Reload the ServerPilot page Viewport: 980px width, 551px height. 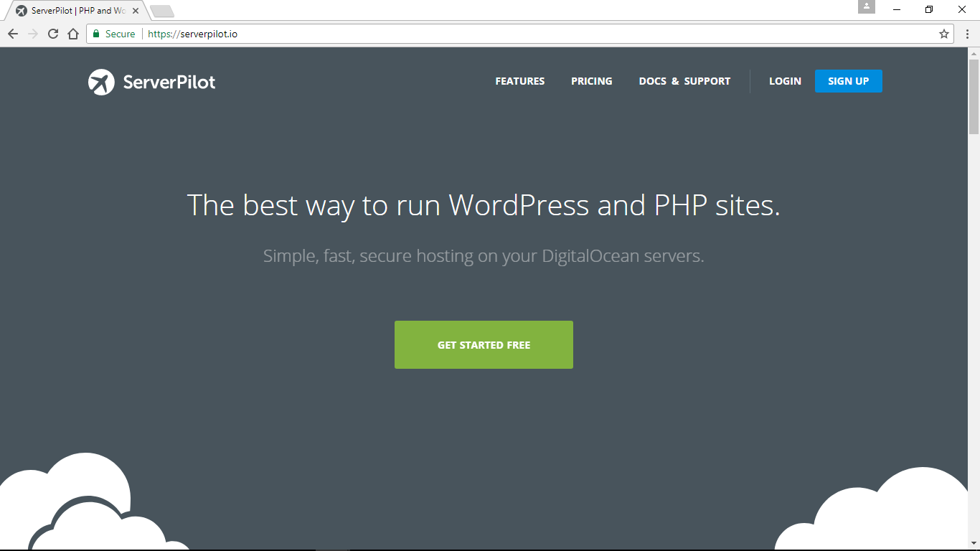[53, 34]
